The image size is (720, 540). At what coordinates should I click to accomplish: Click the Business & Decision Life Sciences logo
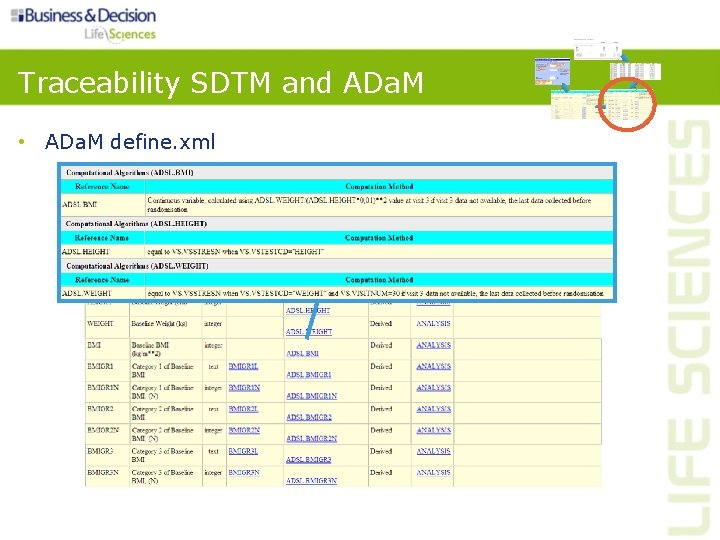pos(84,24)
